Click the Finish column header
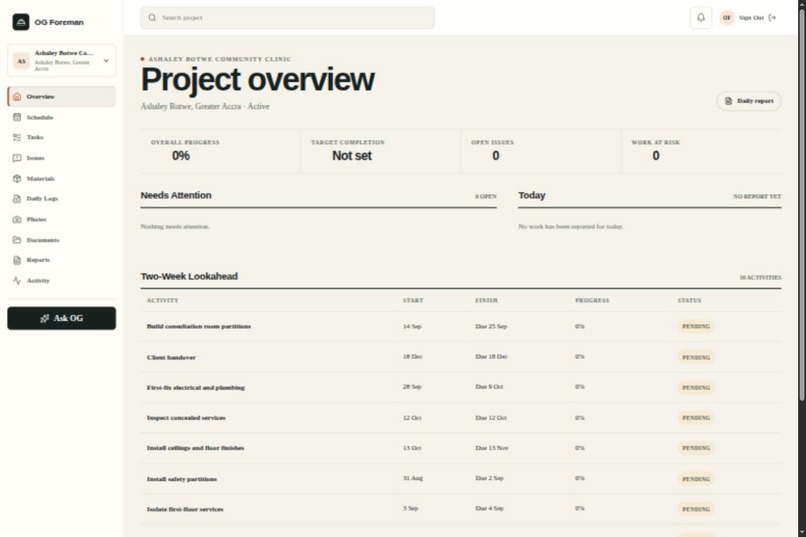This screenshot has height=537, width=806. pyautogui.click(x=486, y=300)
